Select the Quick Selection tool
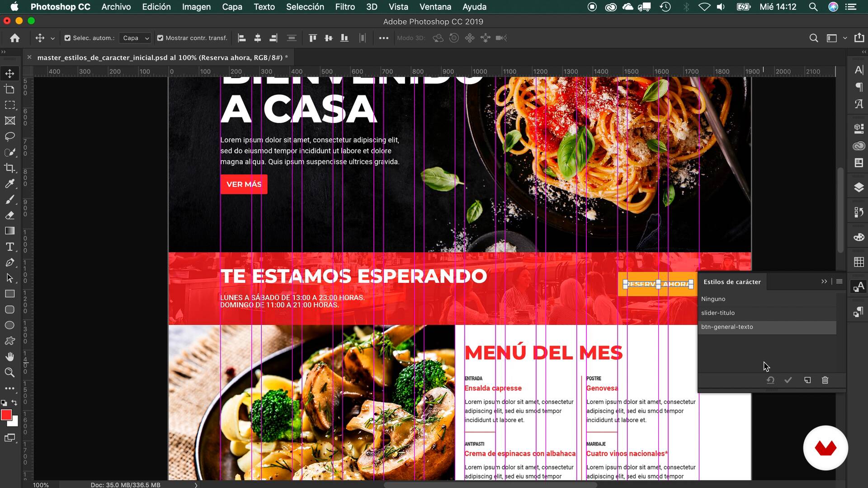 coord(9,152)
